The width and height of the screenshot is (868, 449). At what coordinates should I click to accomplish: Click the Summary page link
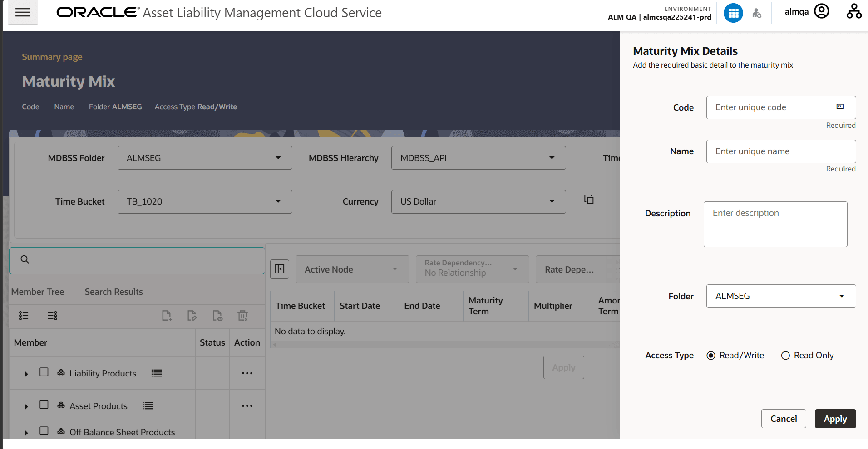click(x=52, y=57)
